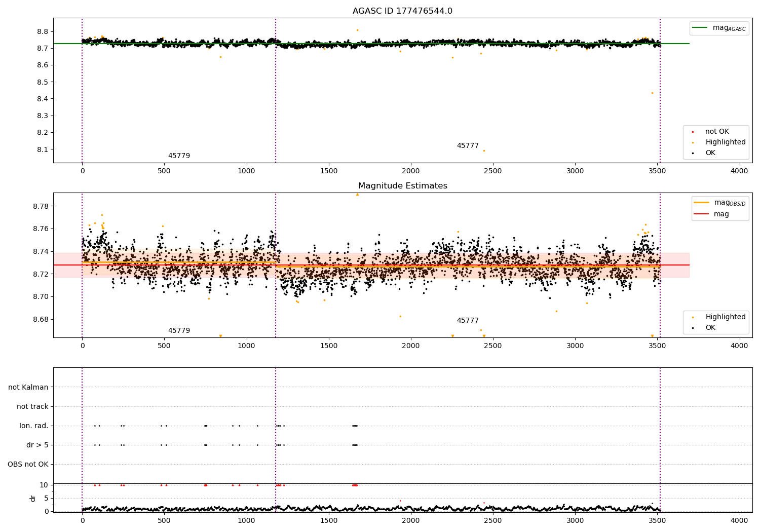This screenshot has width=760, height=532.
Task: Click the red 'mag' line sample in legend
Action: click(x=702, y=214)
